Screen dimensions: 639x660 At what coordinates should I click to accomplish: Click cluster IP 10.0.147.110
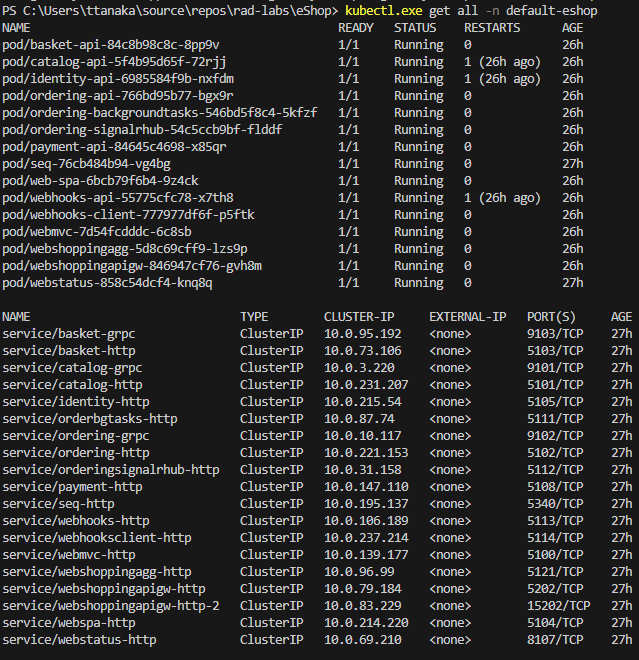[x=366, y=487]
